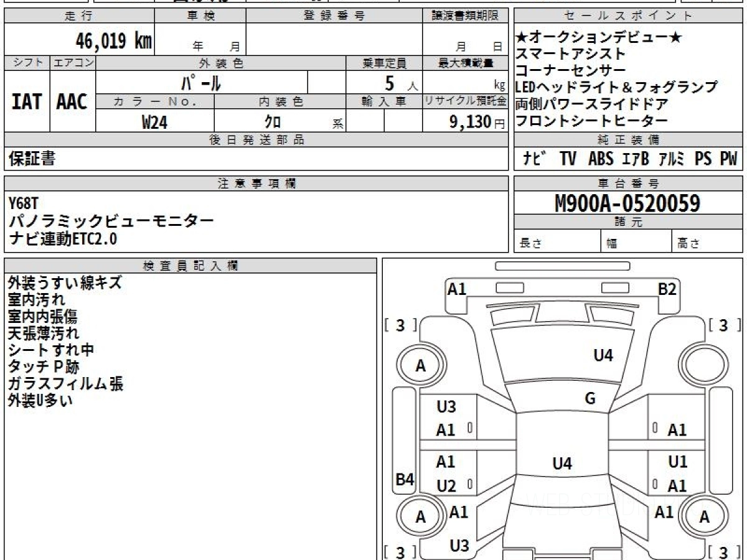The width and height of the screenshot is (747, 560).
Task: Click the 輸入車 header
Action: pos(384,101)
